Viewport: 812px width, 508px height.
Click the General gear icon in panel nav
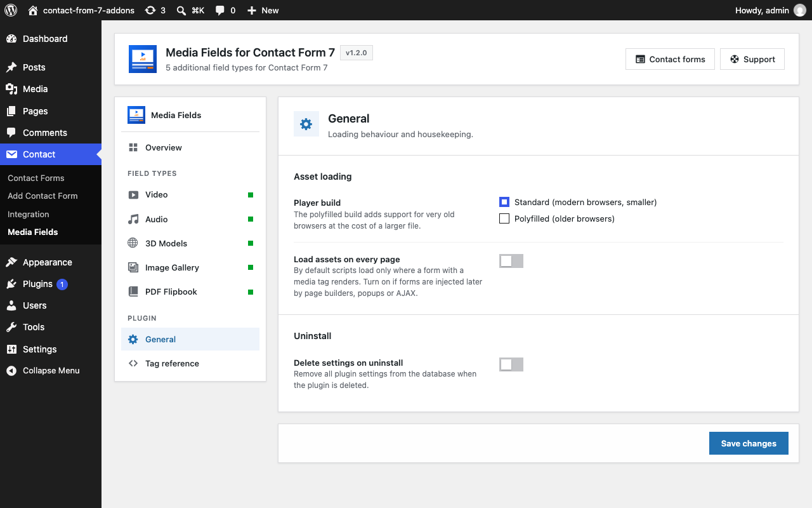(x=133, y=339)
